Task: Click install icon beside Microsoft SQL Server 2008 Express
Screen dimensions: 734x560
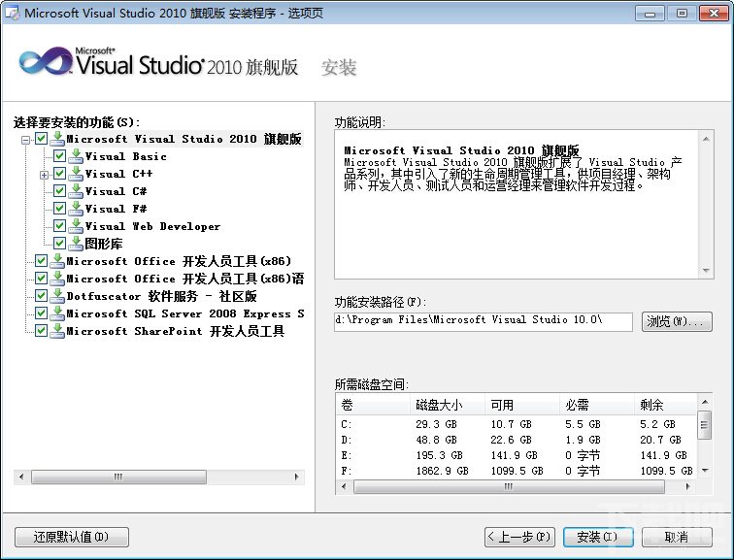Action: click(57, 313)
